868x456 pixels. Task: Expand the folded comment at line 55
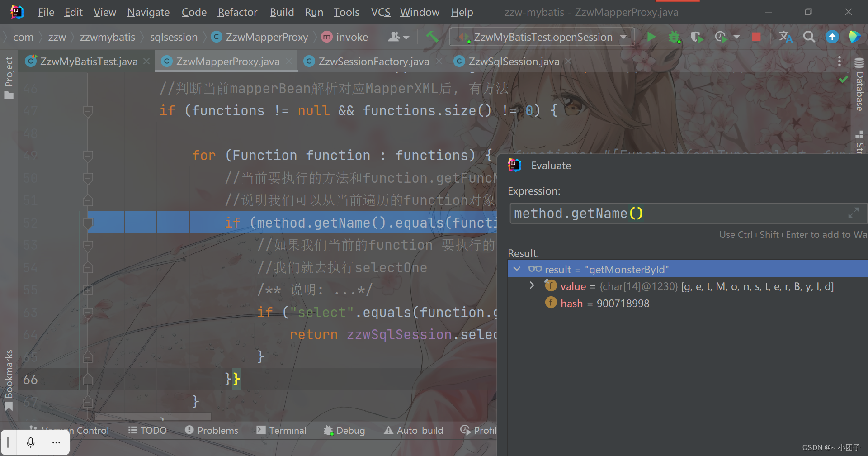click(x=88, y=290)
